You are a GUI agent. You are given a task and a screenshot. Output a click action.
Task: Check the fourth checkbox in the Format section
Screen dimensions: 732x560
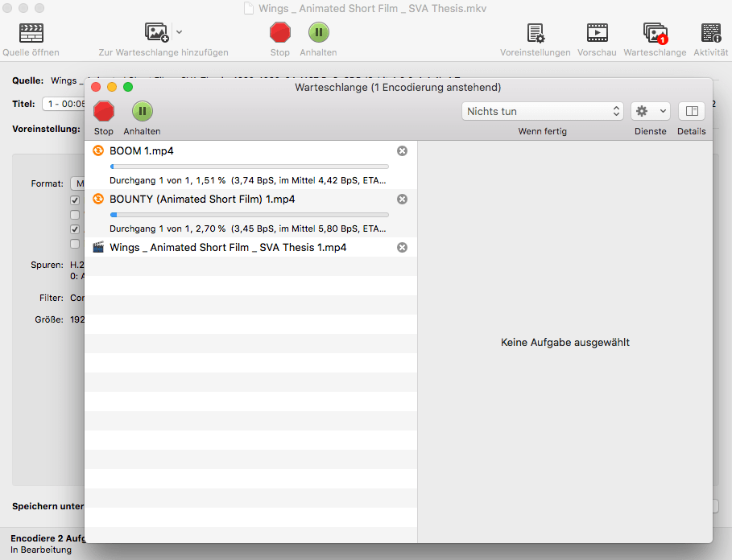click(75, 244)
